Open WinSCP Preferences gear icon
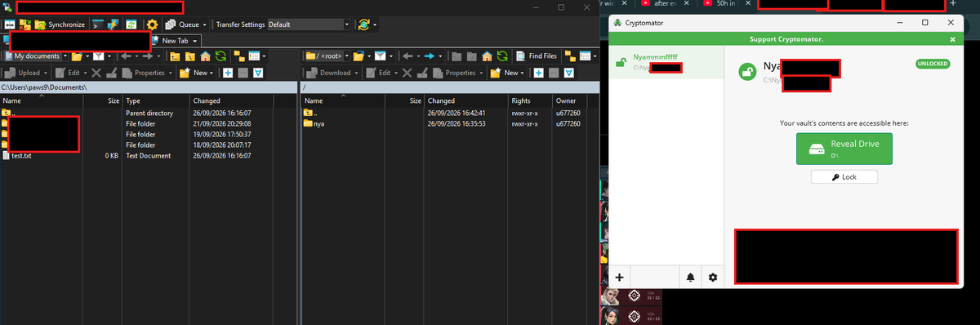This screenshot has height=325, width=980. tap(152, 24)
